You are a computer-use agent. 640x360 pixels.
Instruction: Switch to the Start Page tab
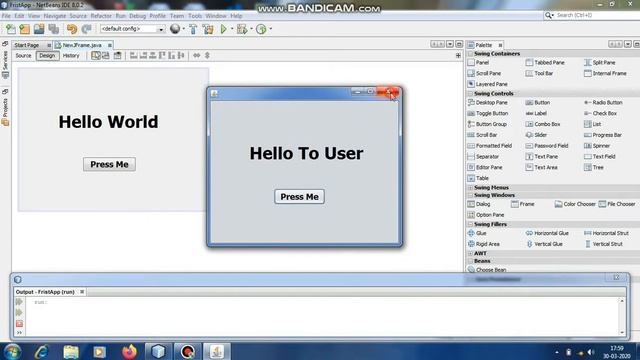[x=27, y=45]
